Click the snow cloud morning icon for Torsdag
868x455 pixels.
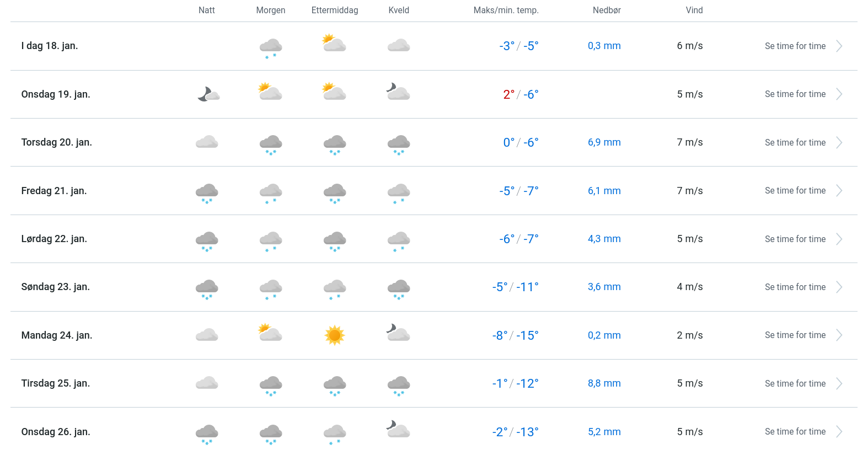271,144
